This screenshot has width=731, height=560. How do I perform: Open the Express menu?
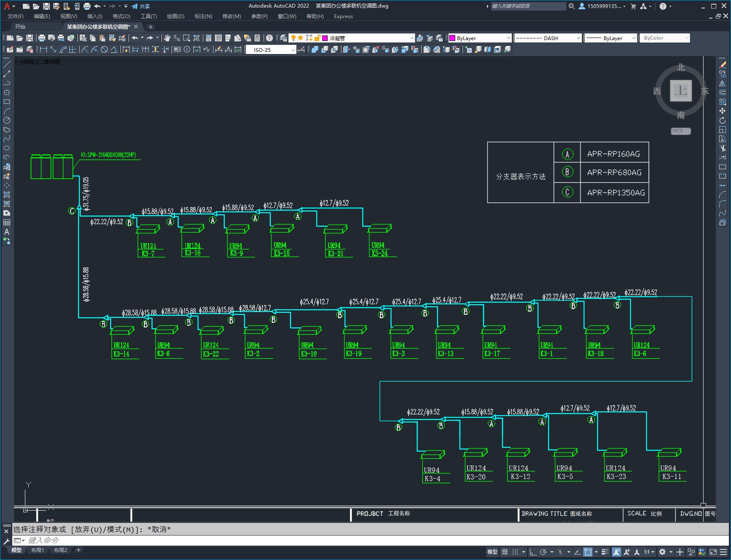pos(343,16)
